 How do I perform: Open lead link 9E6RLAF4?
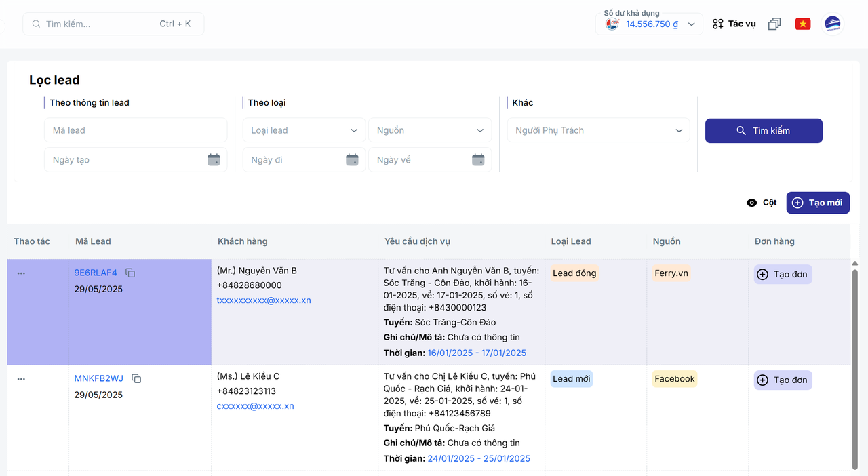click(x=96, y=273)
